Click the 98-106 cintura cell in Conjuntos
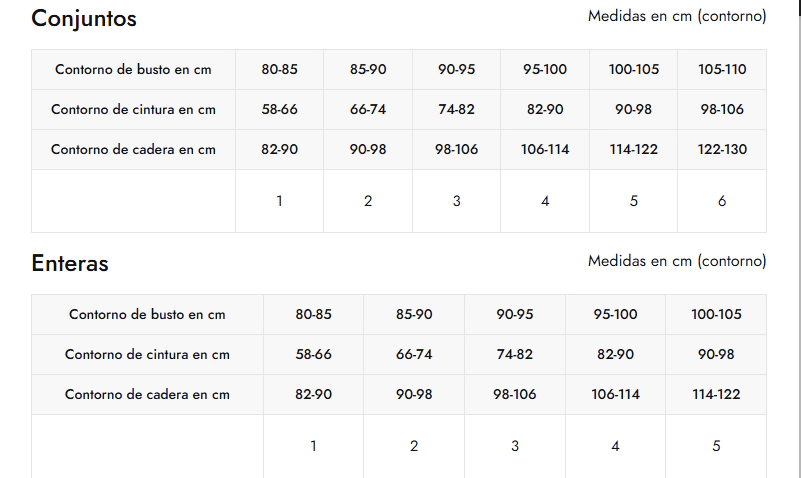The width and height of the screenshot is (801, 478). [x=722, y=109]
